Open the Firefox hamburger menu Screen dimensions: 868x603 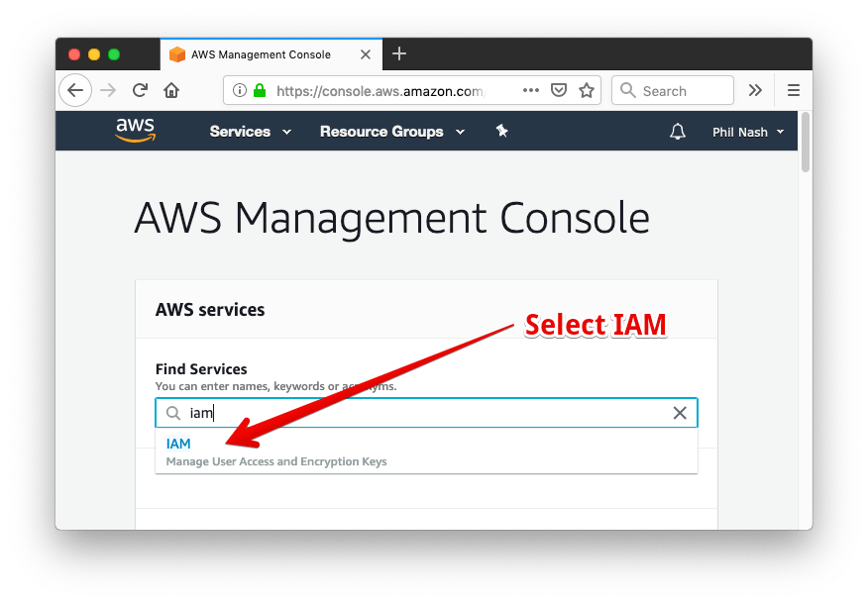coord(794,90)
